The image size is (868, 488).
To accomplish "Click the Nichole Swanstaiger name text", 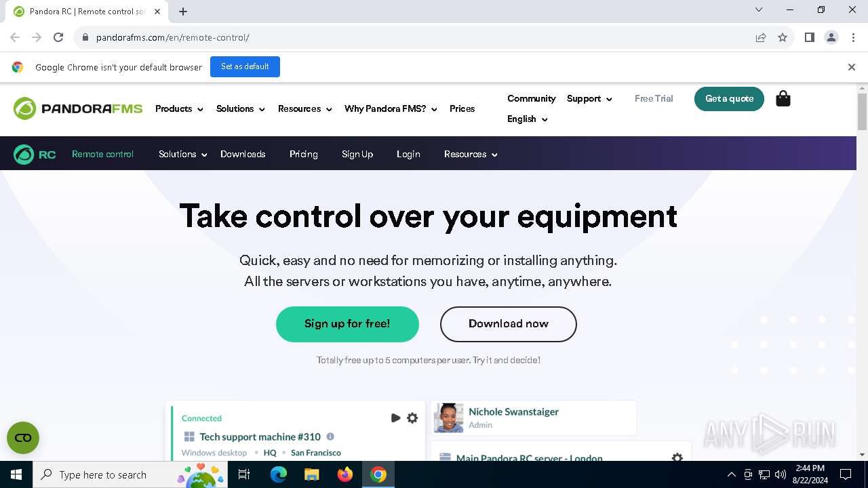I will pyautogui.click(x=513, y=411).
